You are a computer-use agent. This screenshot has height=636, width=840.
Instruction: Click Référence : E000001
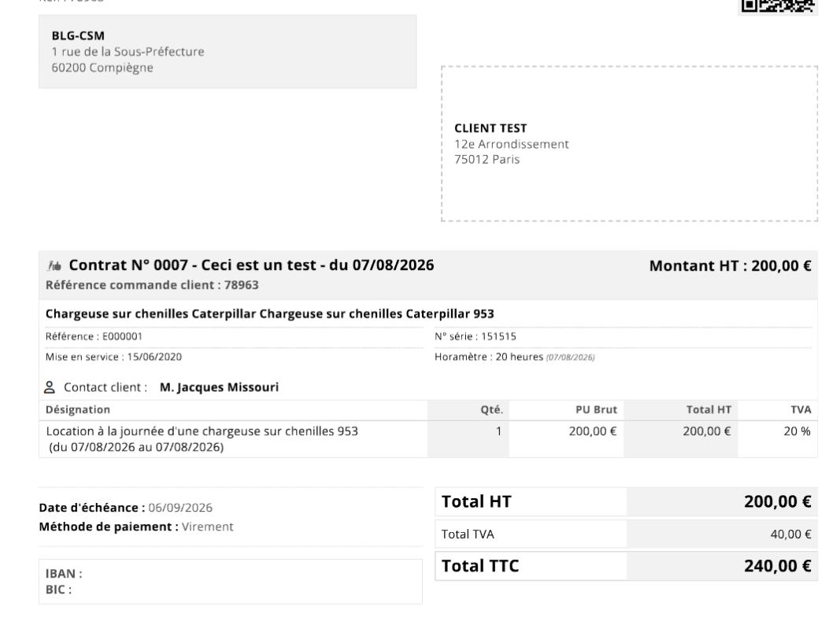click(94, 336)
